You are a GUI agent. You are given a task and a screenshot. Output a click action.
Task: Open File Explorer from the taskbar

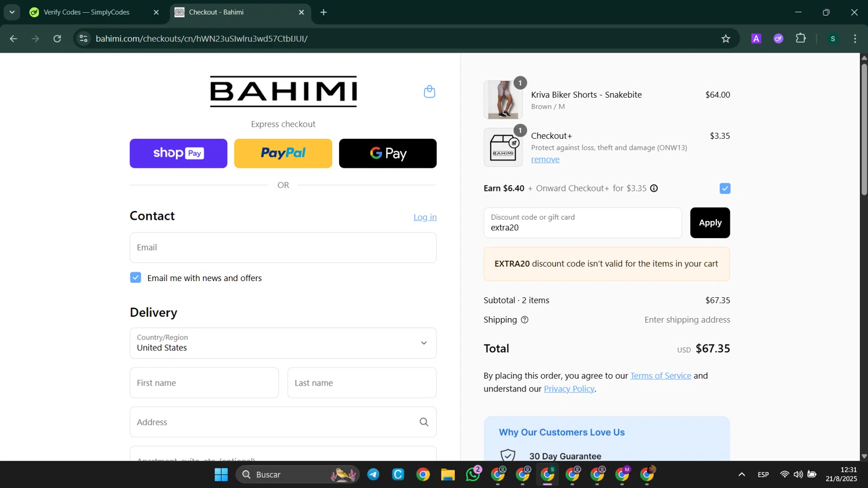click(448, 475)
